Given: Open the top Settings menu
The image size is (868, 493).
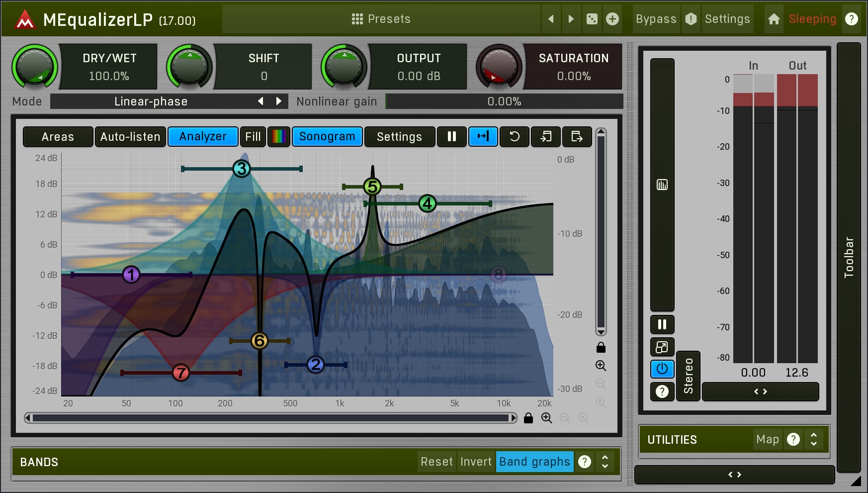Looking at the screenshot, I should tap(727, 19).
